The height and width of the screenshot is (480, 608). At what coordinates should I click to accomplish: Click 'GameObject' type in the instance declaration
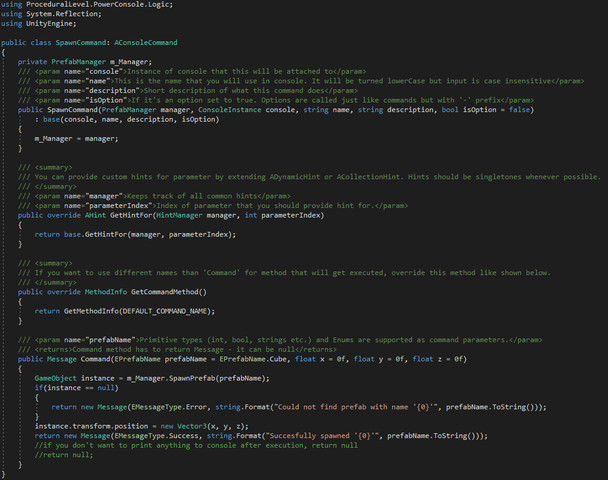click(55, 378)
